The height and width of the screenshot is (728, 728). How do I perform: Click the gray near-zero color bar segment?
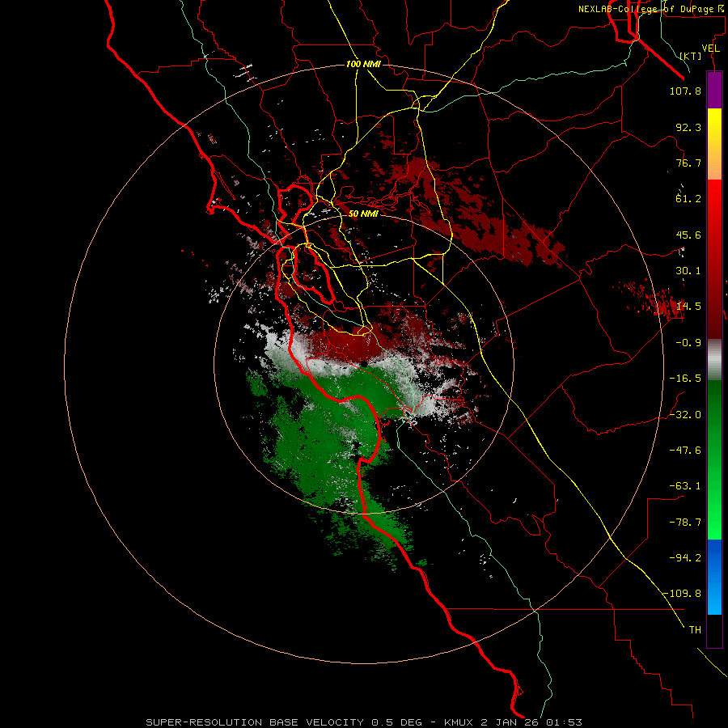714,360
